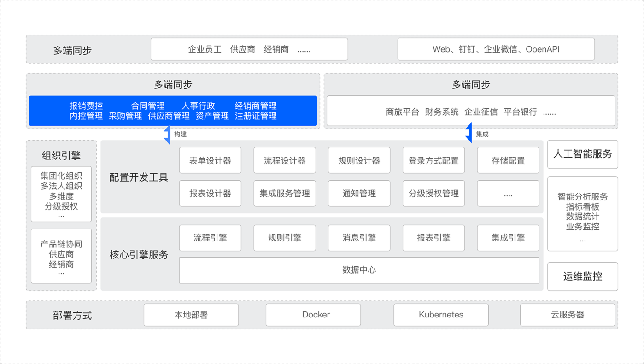Click the 本地部署 box
This screenshot has height=364, width=644.
(191, 315)
